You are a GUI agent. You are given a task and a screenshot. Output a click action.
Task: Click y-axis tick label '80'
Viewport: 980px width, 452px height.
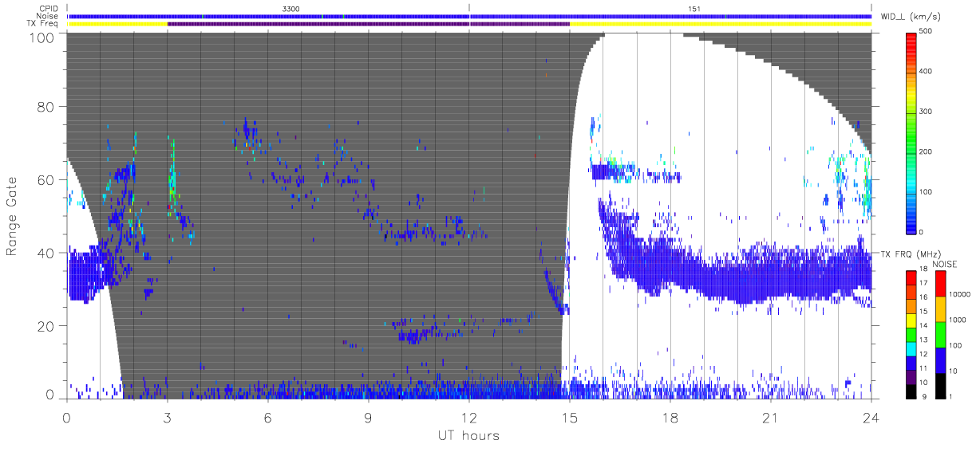click(46, 106)
